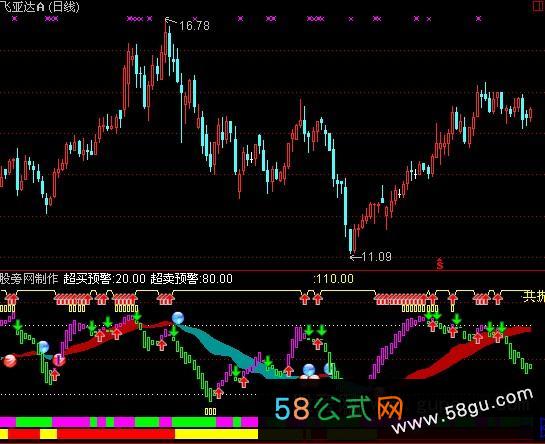This screenshot has height=444, width=545.
Task: Click the 超卖预警:80.00 indicator label
Action: tap(192, 279)
